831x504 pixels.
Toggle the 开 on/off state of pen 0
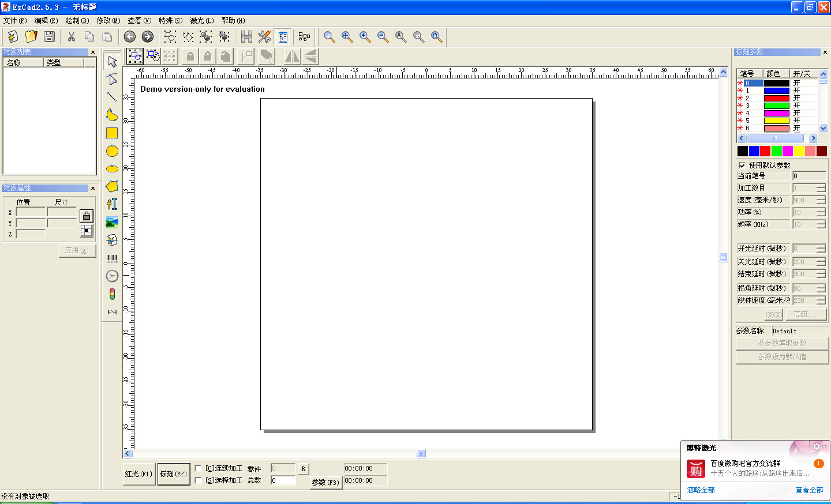(x=797, y=83)
